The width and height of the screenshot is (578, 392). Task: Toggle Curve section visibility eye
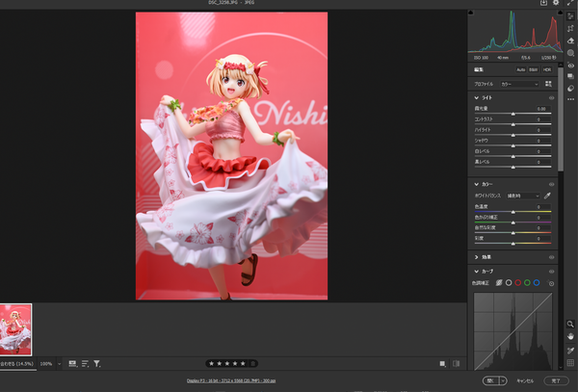point(551,272)
